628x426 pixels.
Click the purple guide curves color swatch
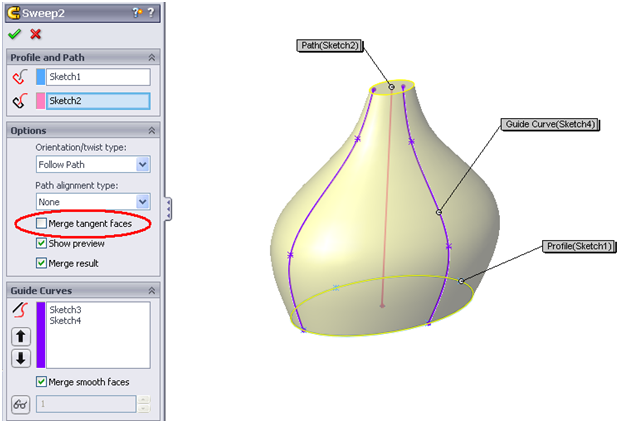tap(41, 335)
